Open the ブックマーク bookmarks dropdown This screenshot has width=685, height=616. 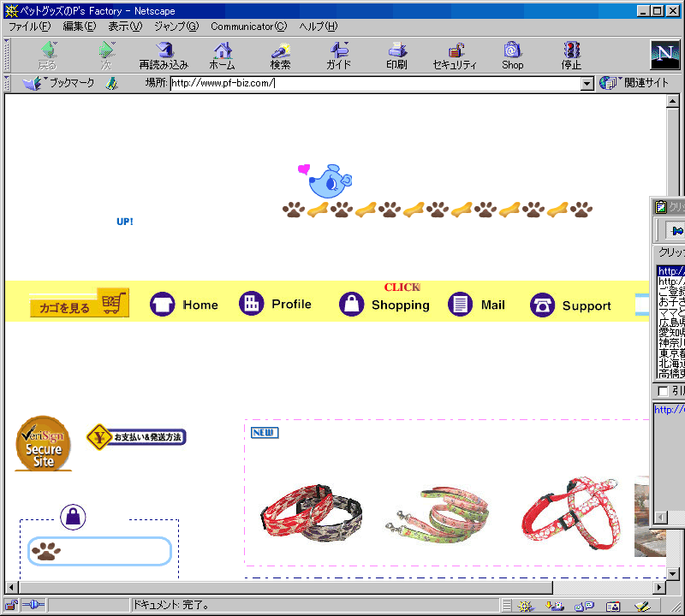pos(58,83)
